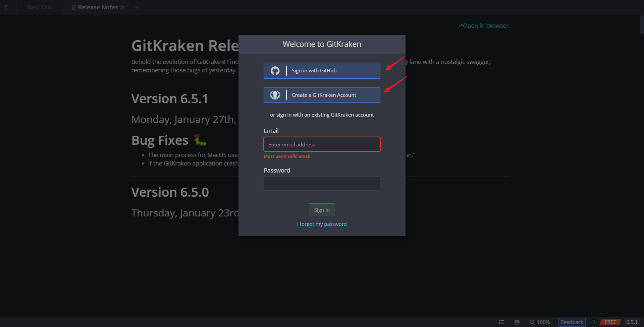The width and height of the screenshot is (644, 327).
Task: Select the 'Must use a valid email.' error text
Action: 287,156
